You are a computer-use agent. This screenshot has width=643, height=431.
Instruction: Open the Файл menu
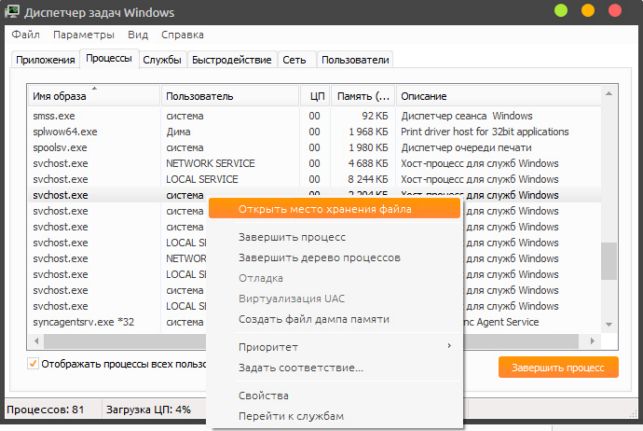[25, 35]
